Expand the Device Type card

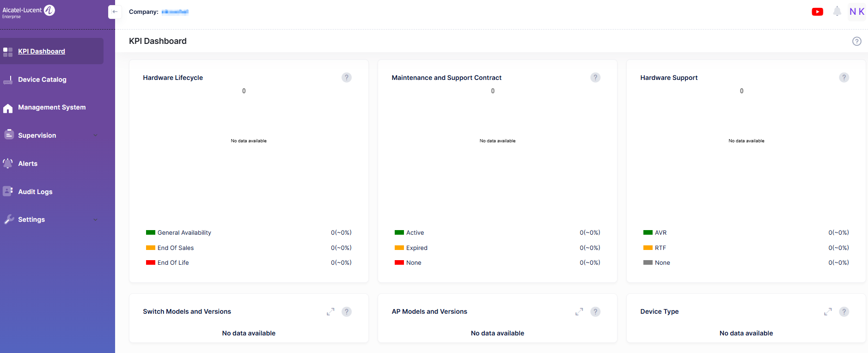tap(828, 312)
